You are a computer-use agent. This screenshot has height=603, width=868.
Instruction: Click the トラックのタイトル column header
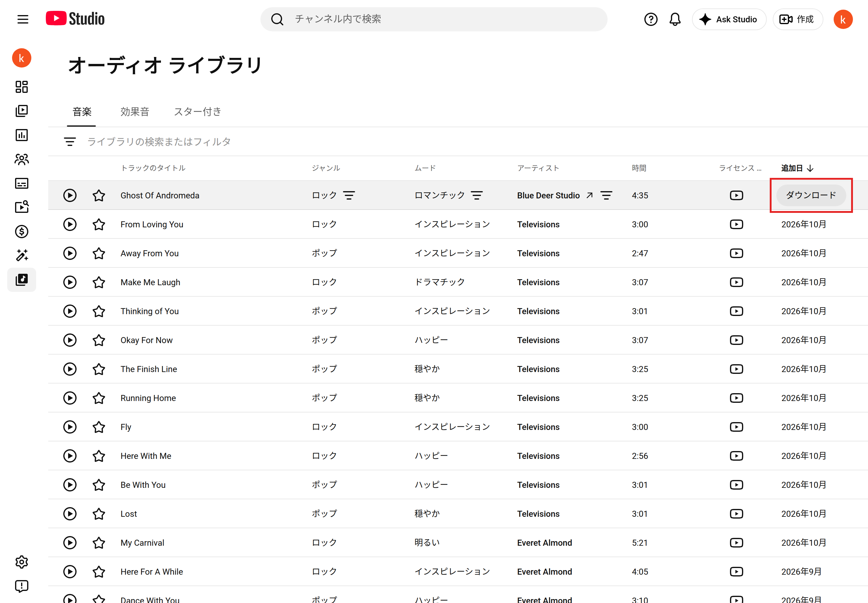pyautogui.click(x=153, y=168)
